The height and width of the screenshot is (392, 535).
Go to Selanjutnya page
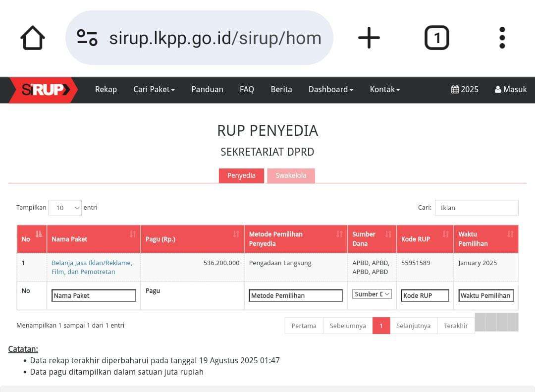[413, 326]
